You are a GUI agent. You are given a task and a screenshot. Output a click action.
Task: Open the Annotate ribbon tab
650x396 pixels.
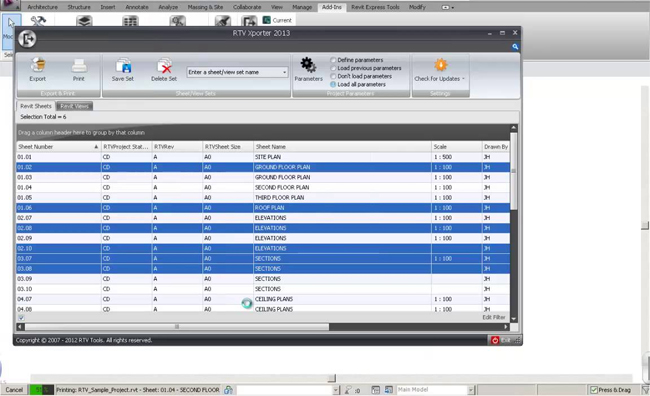(137, 7)
